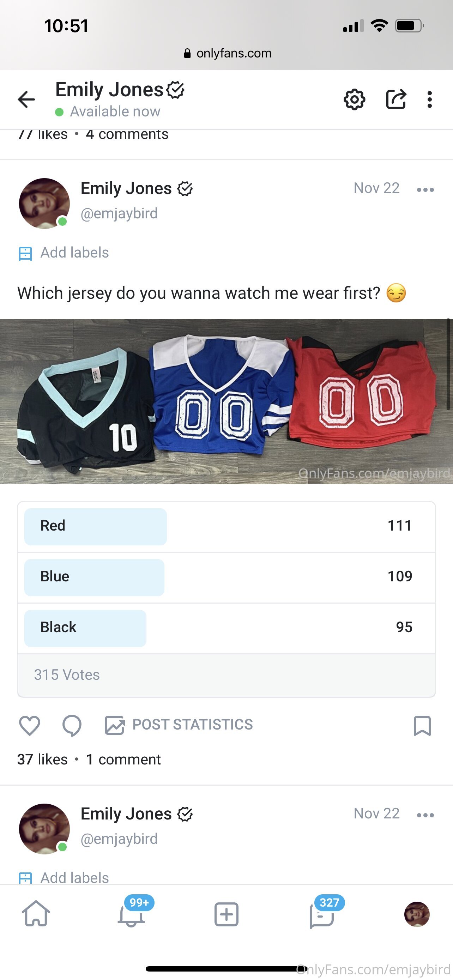Viewport: 453px width, 980px height.
Task: Open comments on jersey post
Action: [x=72, y=725]
